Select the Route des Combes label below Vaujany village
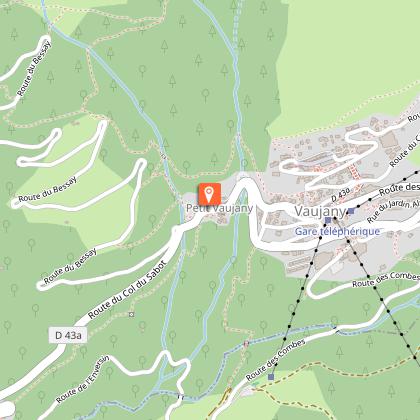420x420 pixels. (385, 279)
